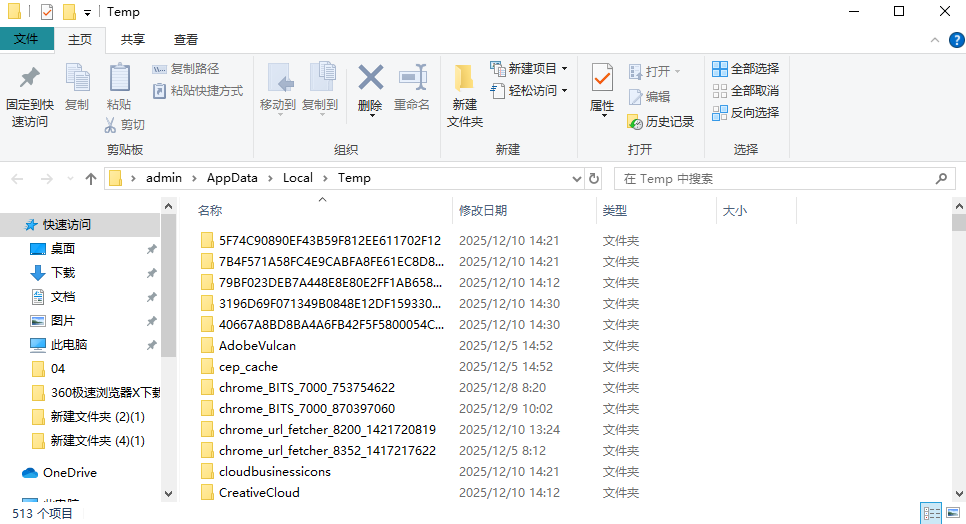Select 图片 in the navigation pane
Viewport: 966px width, 524px height.
click(63, 321)
